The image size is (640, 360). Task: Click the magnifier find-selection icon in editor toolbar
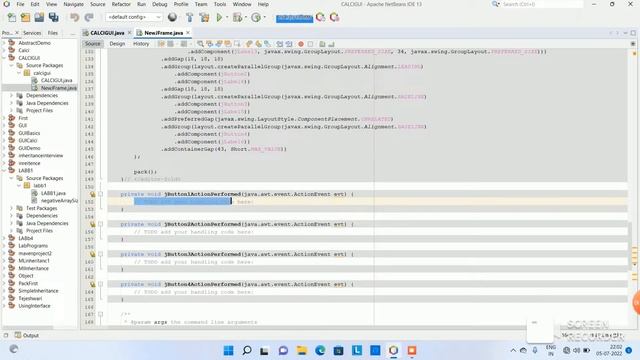point(200,44)
